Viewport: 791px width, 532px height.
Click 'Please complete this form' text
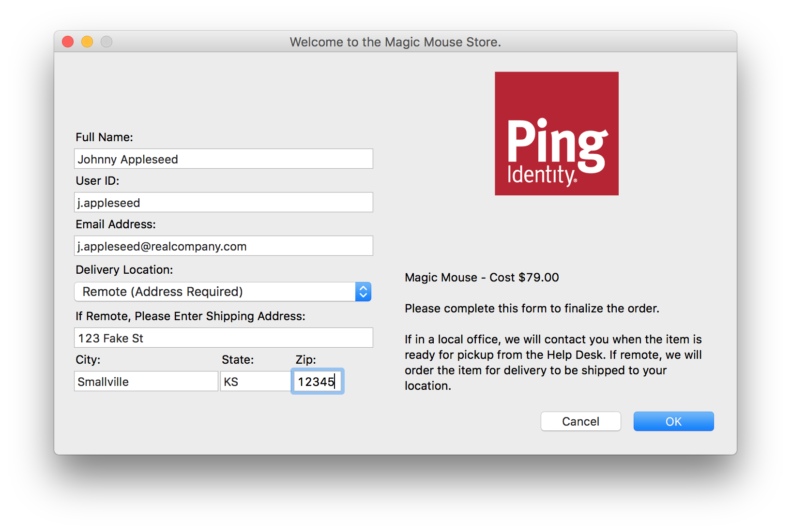pyautogui.click(x=532, y=308)
